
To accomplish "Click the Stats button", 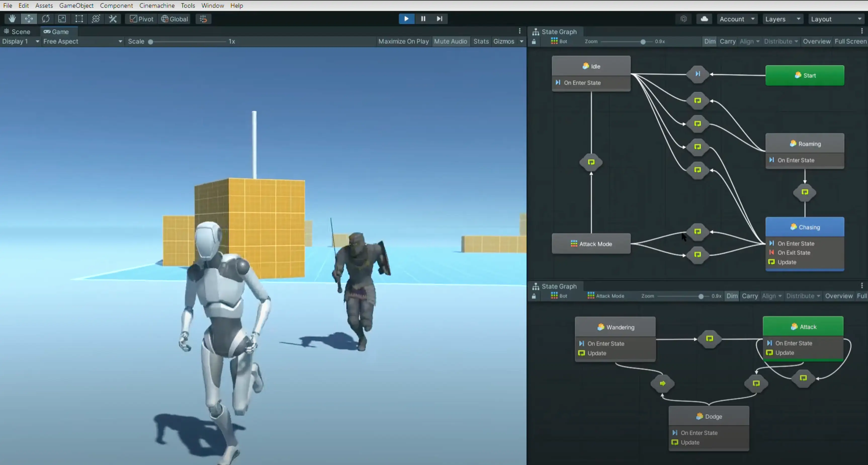I will pyautogui.click(x=481, y=41).
